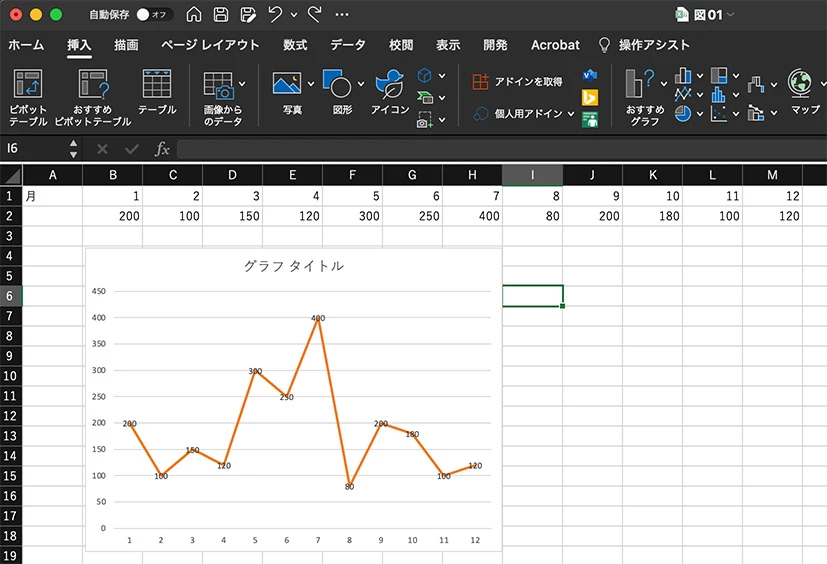
Task: Click the Waterfall chart icon
Action: point(756,84)
